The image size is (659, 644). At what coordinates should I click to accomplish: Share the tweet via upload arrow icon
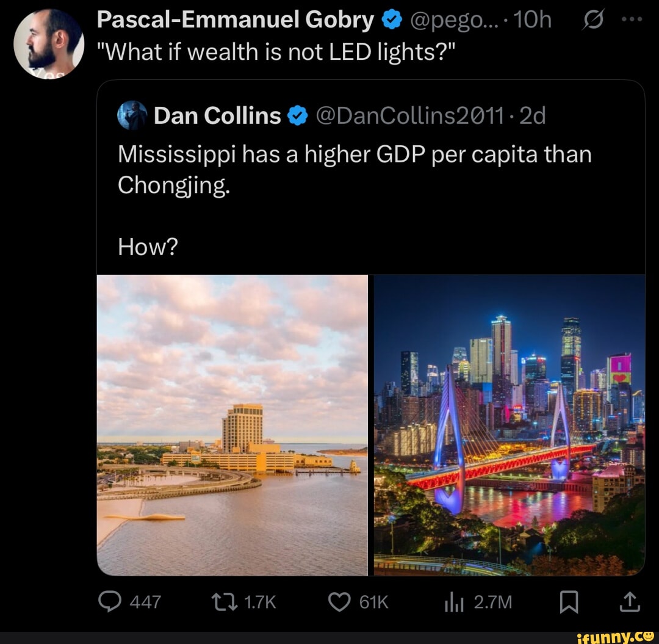pyautogui.click(x=630, y=602)
